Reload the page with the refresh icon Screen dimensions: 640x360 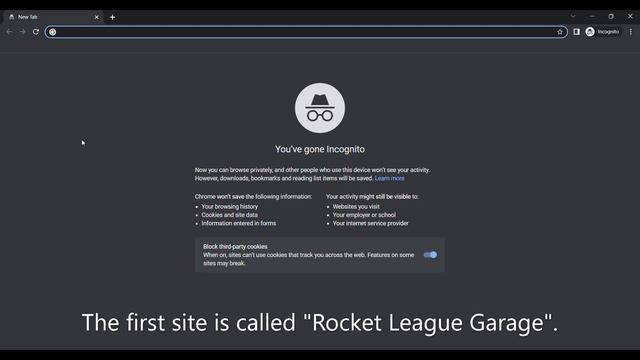click(36, 32)
